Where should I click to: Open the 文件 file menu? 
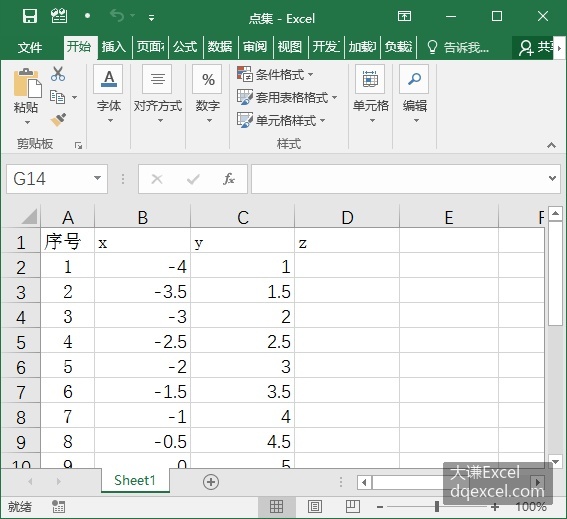click(30, 47)
